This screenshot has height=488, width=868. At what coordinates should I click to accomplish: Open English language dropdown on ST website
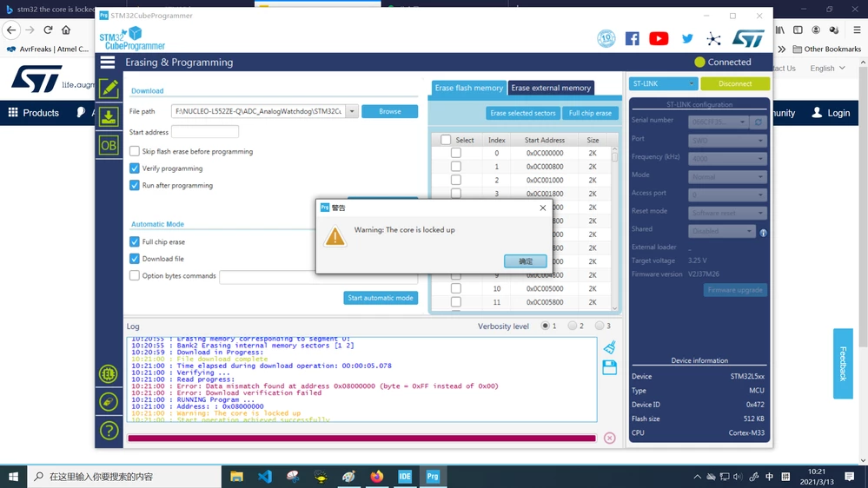point(827,68)
